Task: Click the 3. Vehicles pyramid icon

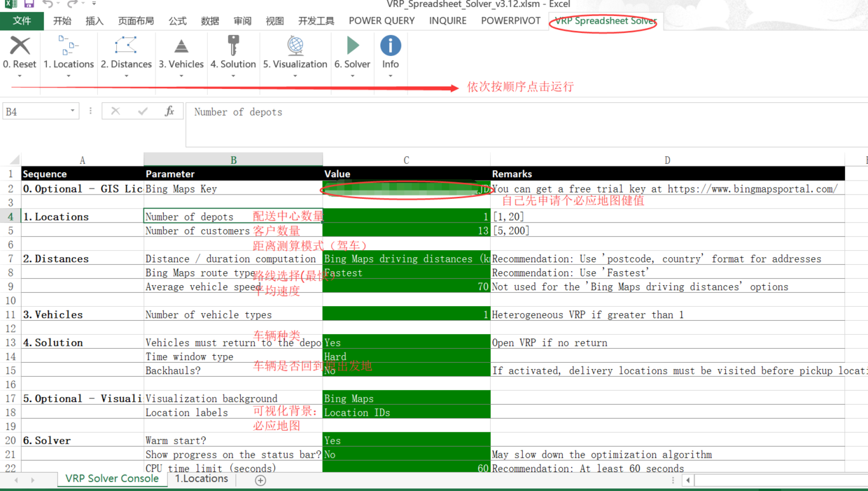Action: [181, 46]
